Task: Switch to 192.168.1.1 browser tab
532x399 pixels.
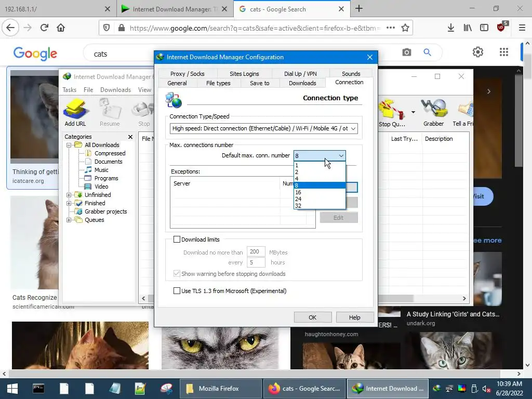Action: pyautogui.click(x=58, y=9)
